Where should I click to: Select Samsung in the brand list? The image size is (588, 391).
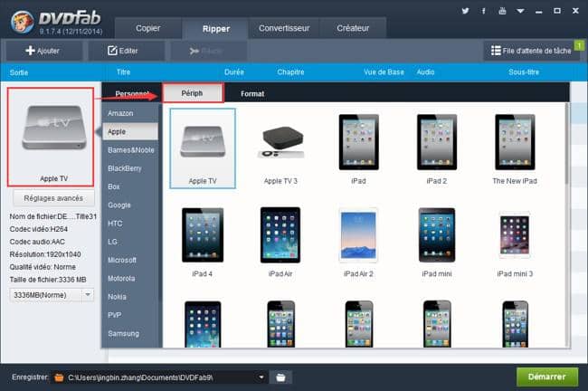point(130,333)
